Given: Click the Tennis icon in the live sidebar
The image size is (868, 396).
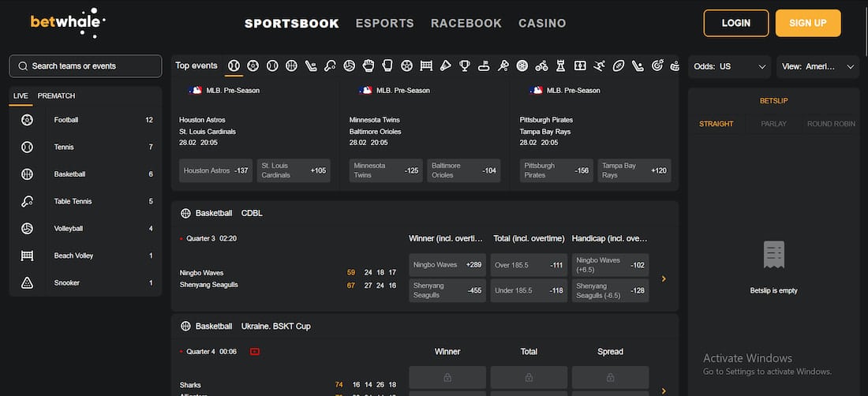Looking at the screenshot, I should [27, 147].
